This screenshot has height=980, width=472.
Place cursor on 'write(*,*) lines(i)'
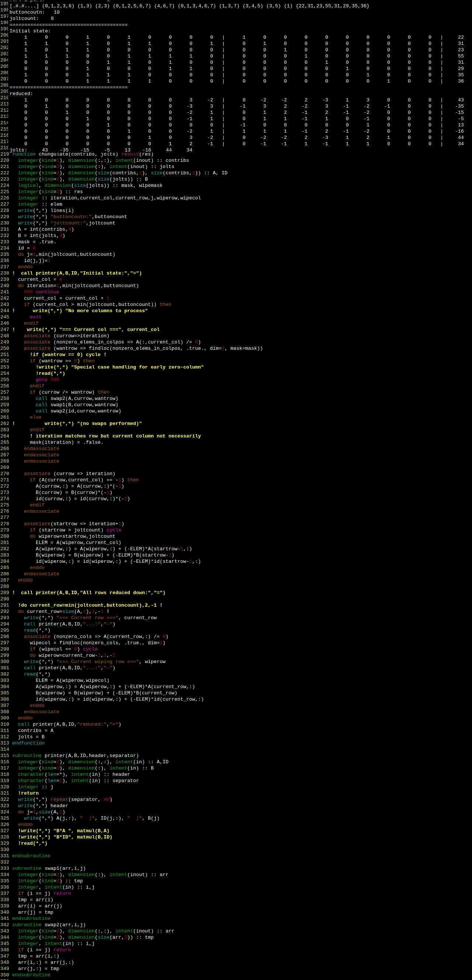(46, 210)
